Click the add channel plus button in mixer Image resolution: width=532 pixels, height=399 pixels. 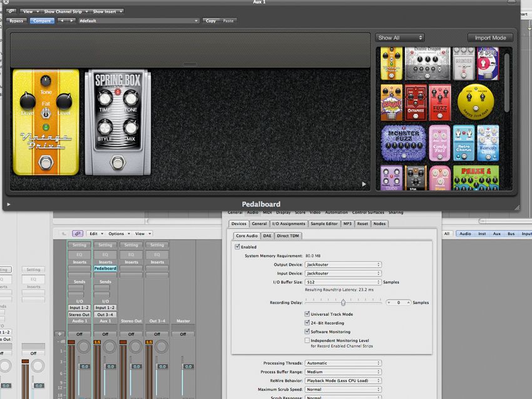(59, 334)
